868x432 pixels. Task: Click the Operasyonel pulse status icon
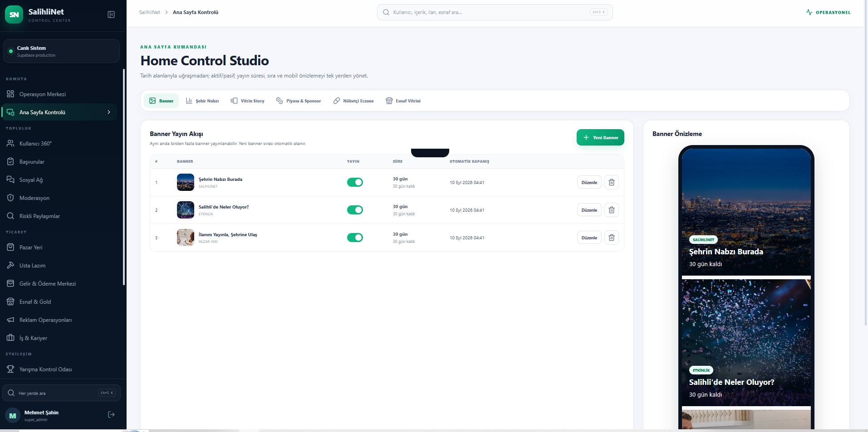(809, 12)
